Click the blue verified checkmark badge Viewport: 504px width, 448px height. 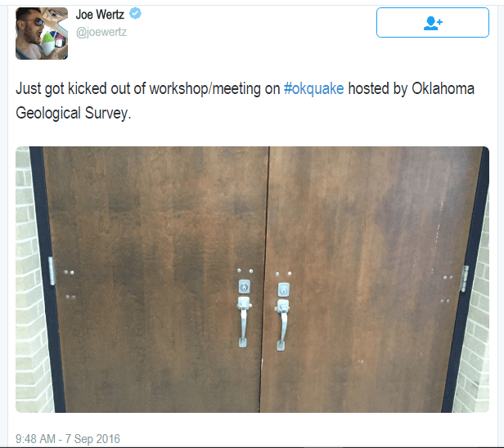[135, 14]
